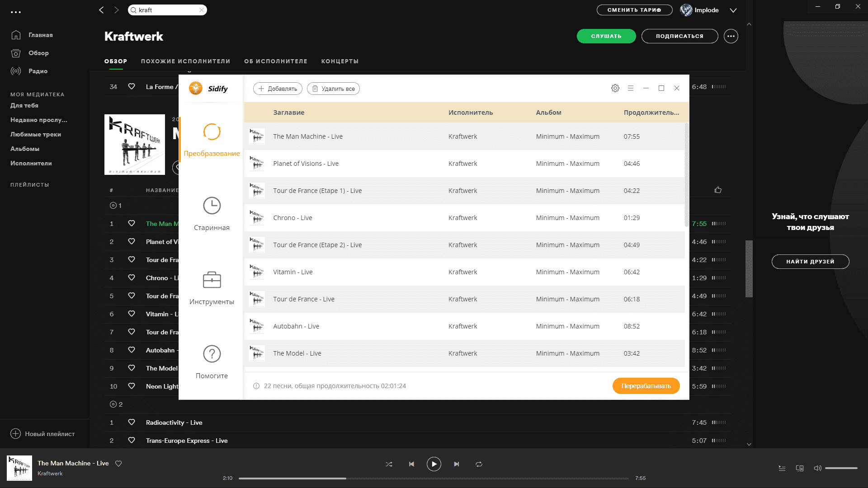Like La Forme track with heart

click(132, 86)
